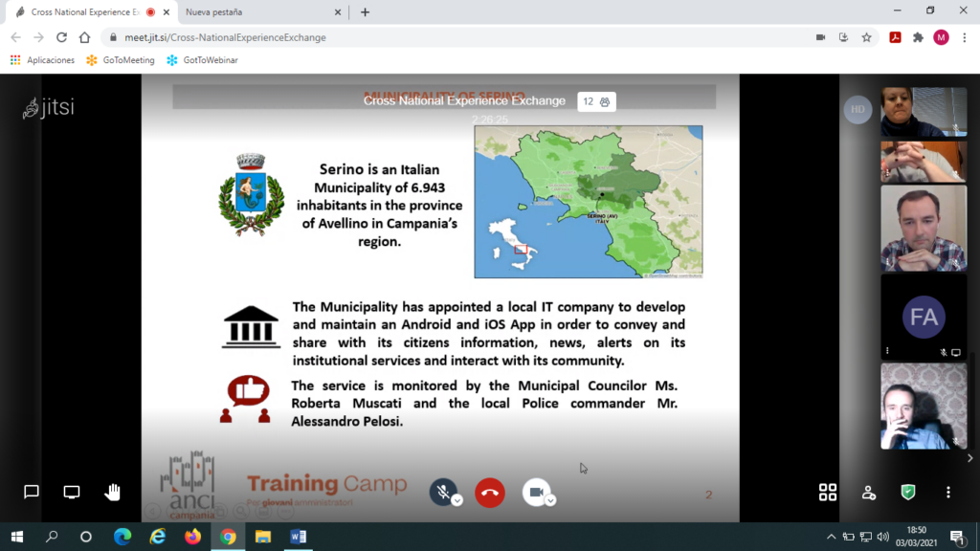Raise your hand in the meeting
Image resolution: width=980 pixels, height=551 pixels.
(113, 492)
